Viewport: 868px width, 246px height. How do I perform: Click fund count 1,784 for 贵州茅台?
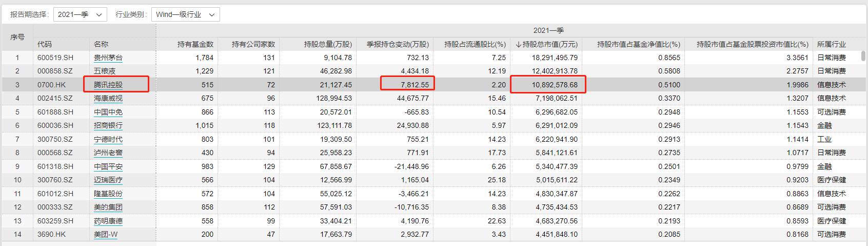[x=205, y=58]
